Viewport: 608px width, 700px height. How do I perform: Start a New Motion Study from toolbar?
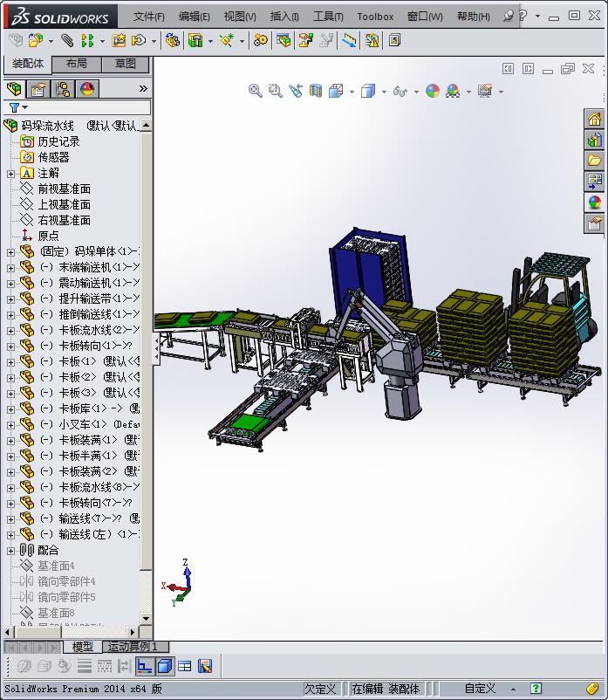pos(261,41)
